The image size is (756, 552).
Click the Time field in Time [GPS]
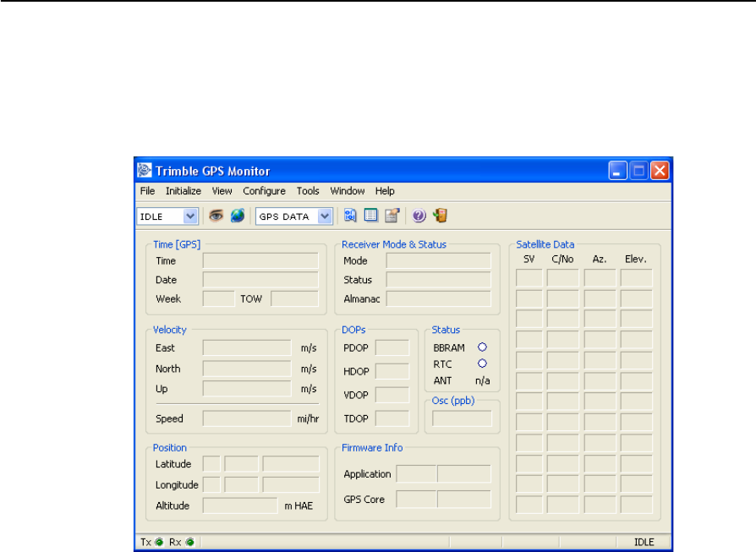pos(260,261)
